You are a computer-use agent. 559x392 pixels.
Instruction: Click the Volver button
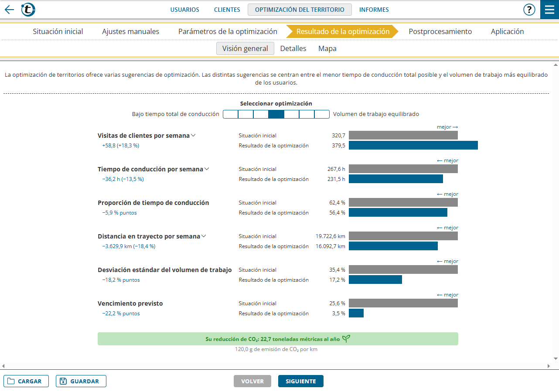(252, 381)
